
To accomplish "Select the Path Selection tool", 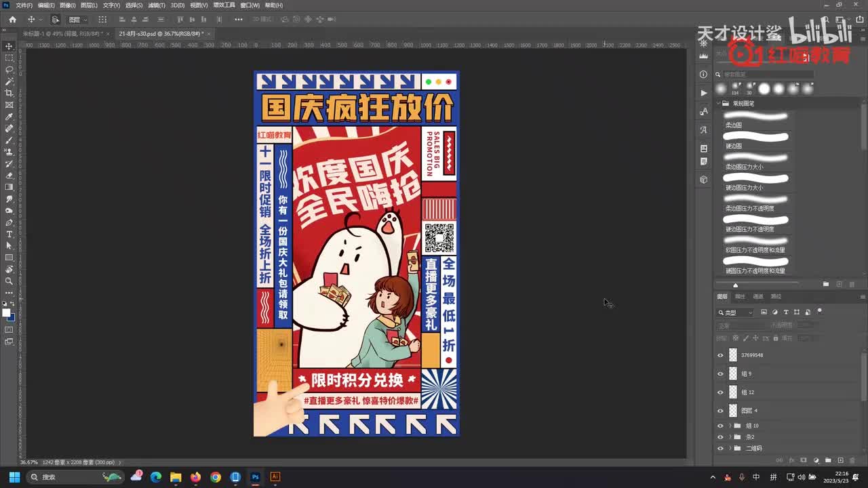I will coord(9,245).
